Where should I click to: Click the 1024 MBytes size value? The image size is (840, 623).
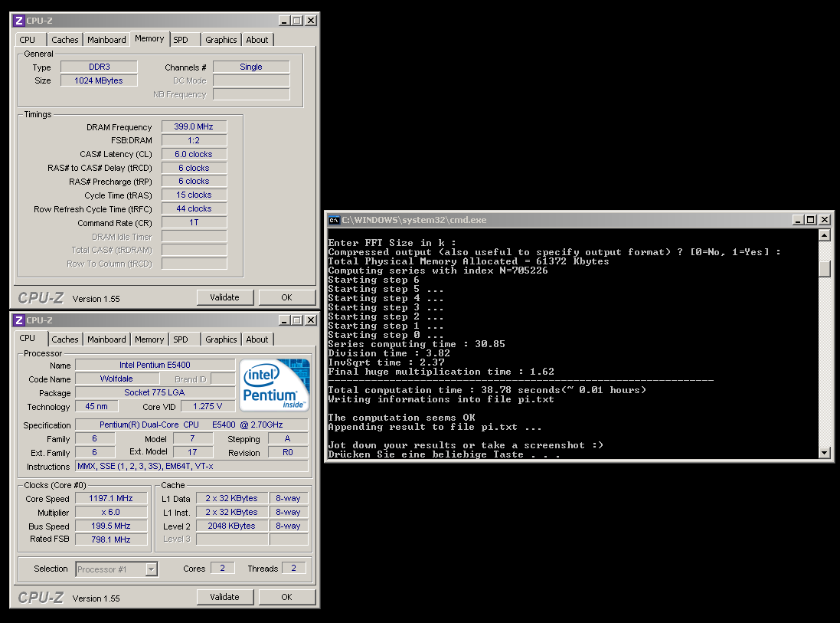click(99, 80)
